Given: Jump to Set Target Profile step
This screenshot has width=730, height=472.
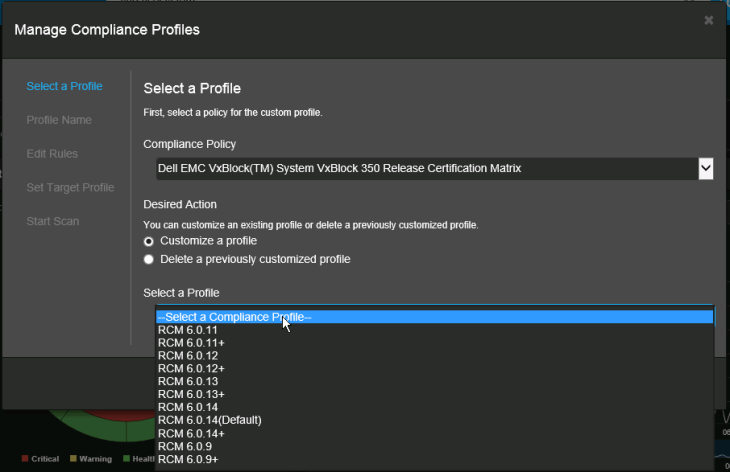Looking at the screenshot, I should pos(70,188).
